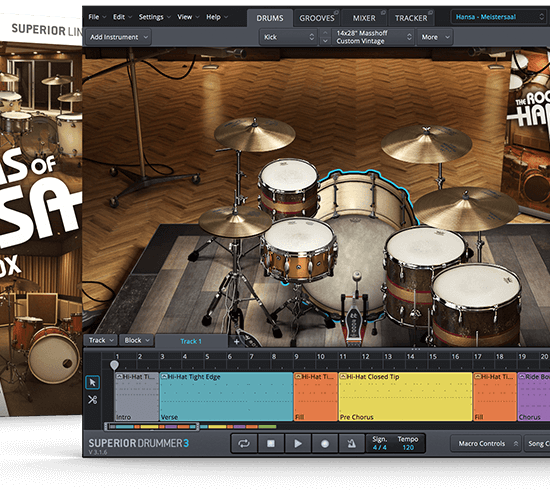Image resolution: width=550 pixels, height=495 pixels.
Task: Select the first orange Fill block
Action: 316,396
